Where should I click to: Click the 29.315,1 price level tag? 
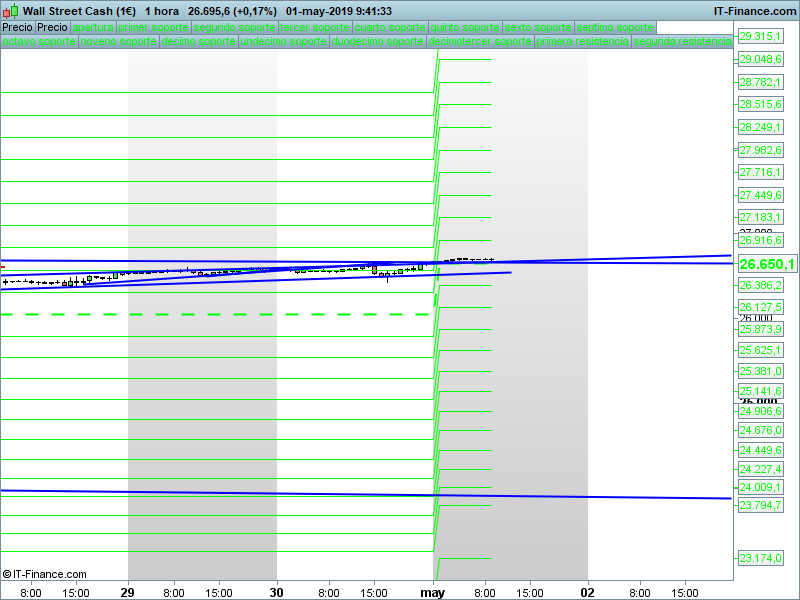[760, 36]
